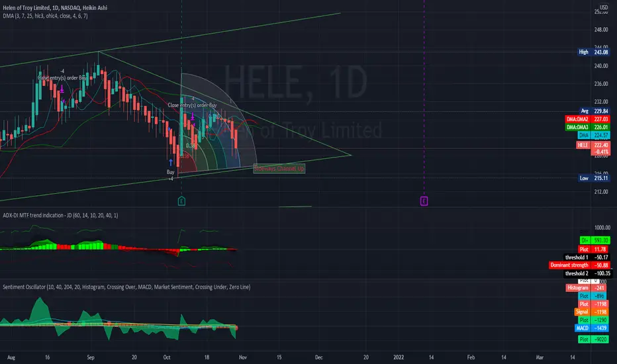Click the Sep label on time axis
Viewport: 617px width, 364px height.
point(91,357)
